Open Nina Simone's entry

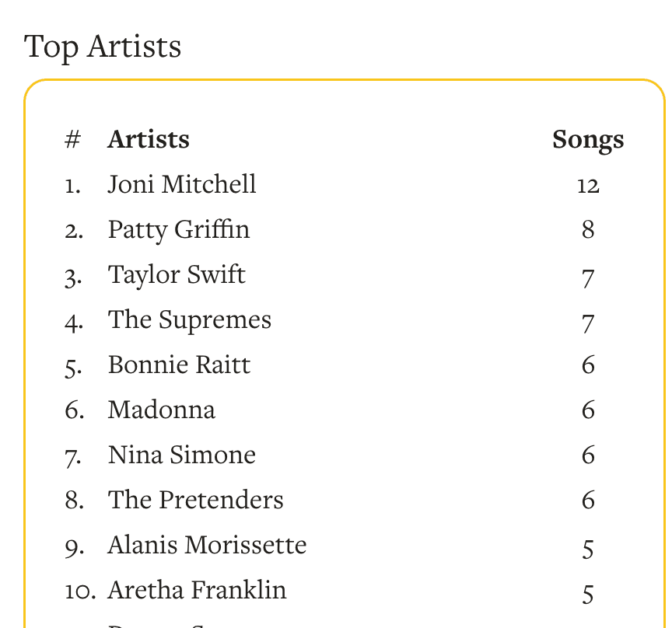181,455
